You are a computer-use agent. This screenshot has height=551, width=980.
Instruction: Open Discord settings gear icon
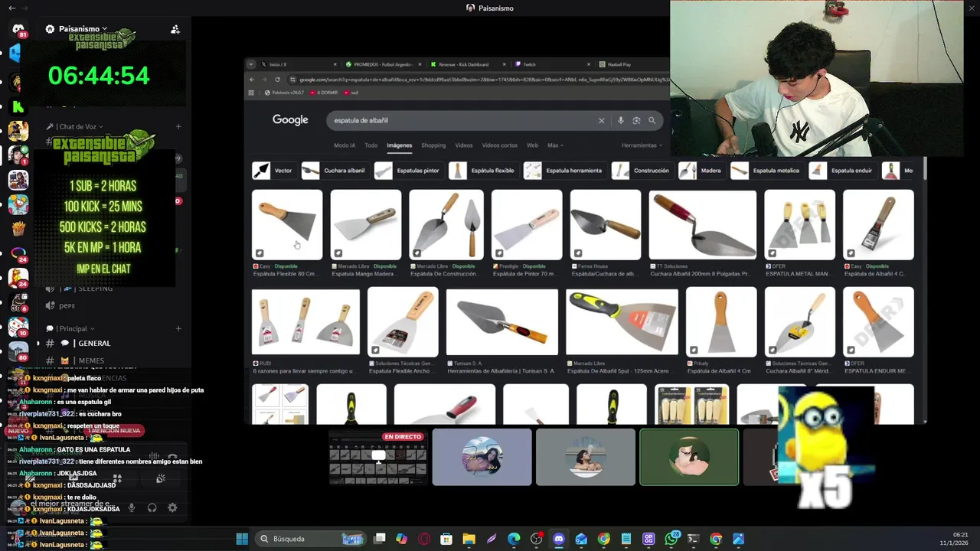[x=172, y=507]
